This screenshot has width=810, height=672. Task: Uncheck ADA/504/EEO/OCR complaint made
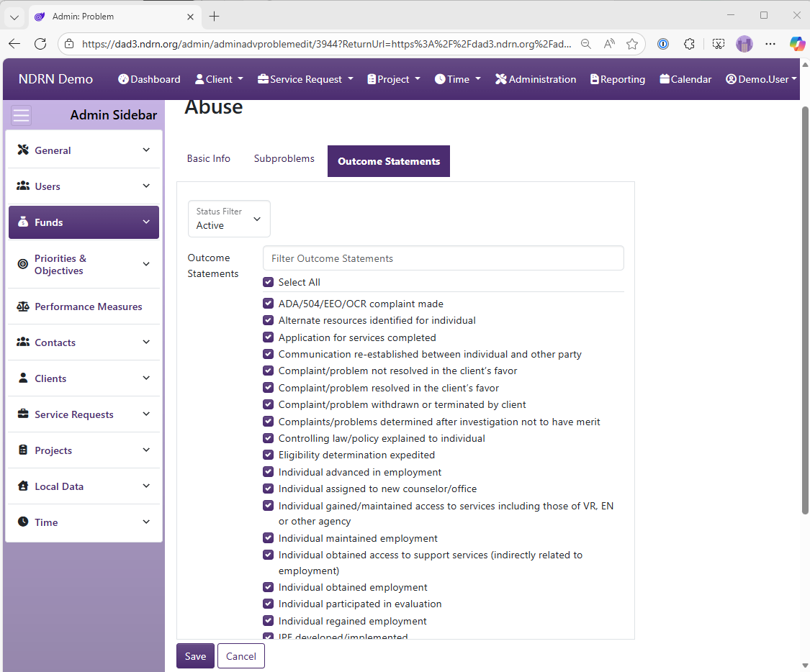coord(268,304)
